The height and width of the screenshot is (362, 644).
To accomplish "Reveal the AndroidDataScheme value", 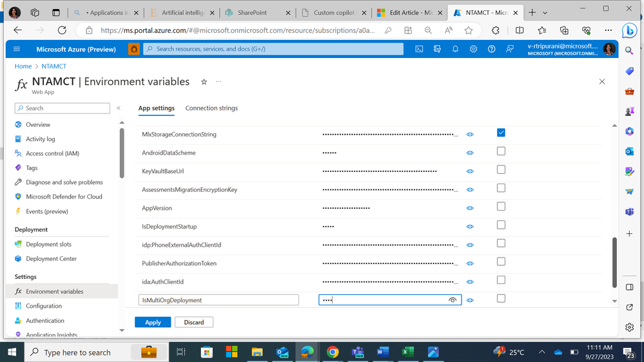I will [x=470, y=153].
